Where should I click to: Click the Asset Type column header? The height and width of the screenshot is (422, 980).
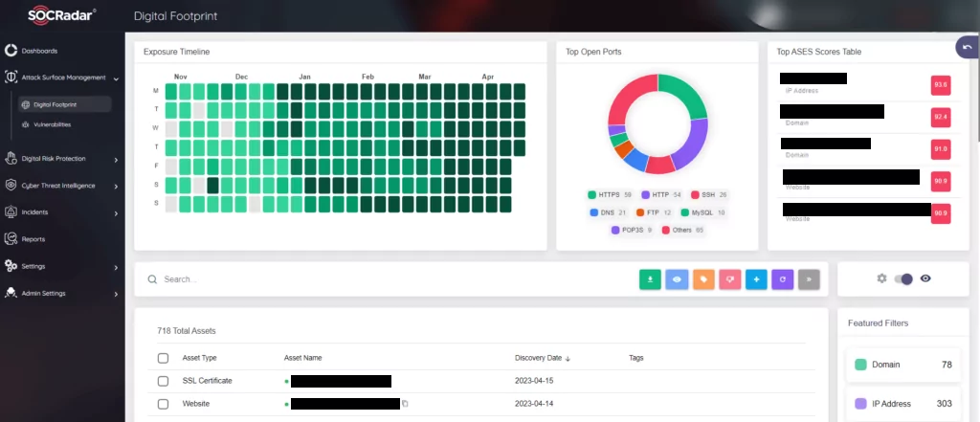[x=199, y=358]
